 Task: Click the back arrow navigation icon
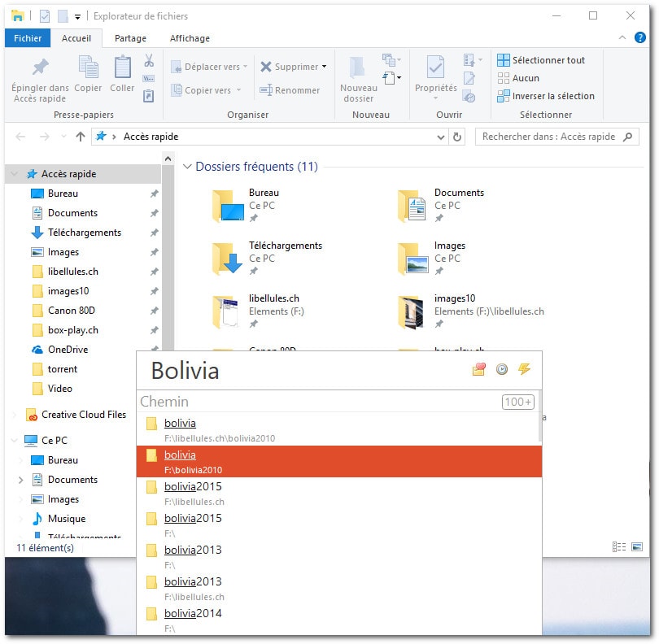point(20,137)
